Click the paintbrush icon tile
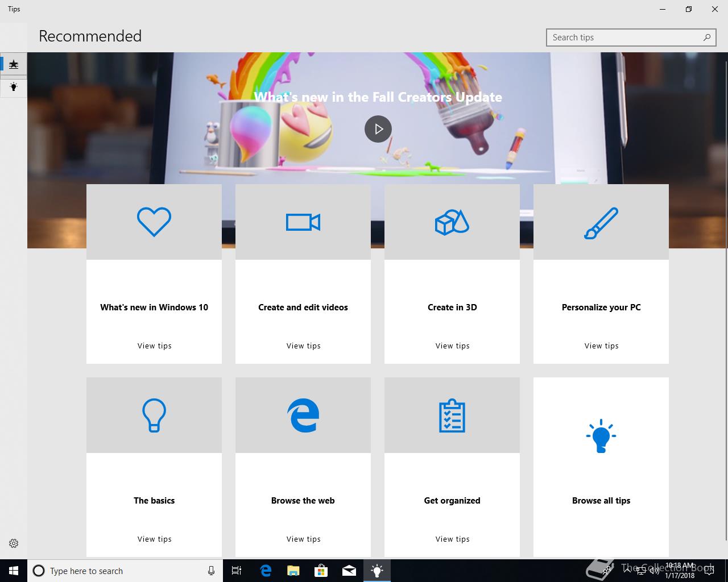The height and width of the screenshot is (582, 728). coord(601,222)
